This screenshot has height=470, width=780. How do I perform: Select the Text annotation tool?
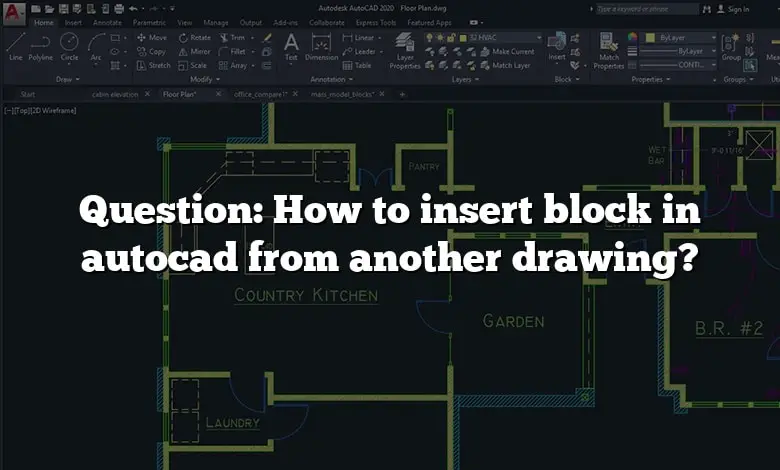[291, 47]
